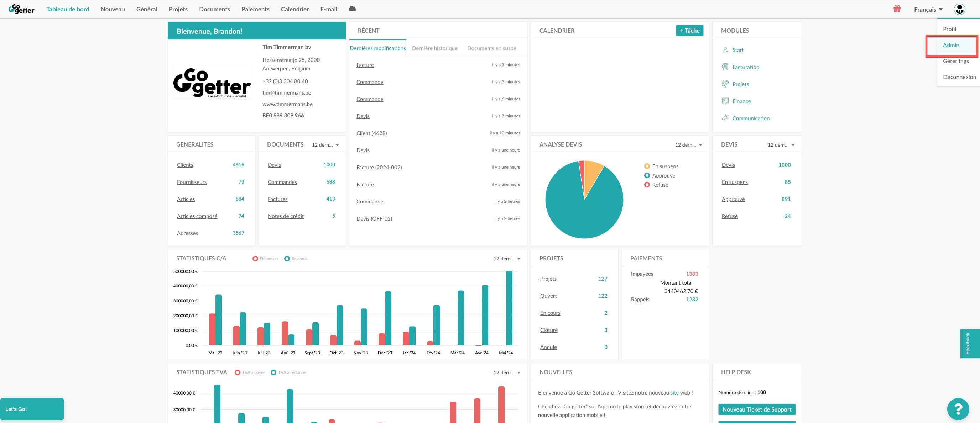Click the Facturation module link
Viewport: 980px width, 423px height.
746,67
